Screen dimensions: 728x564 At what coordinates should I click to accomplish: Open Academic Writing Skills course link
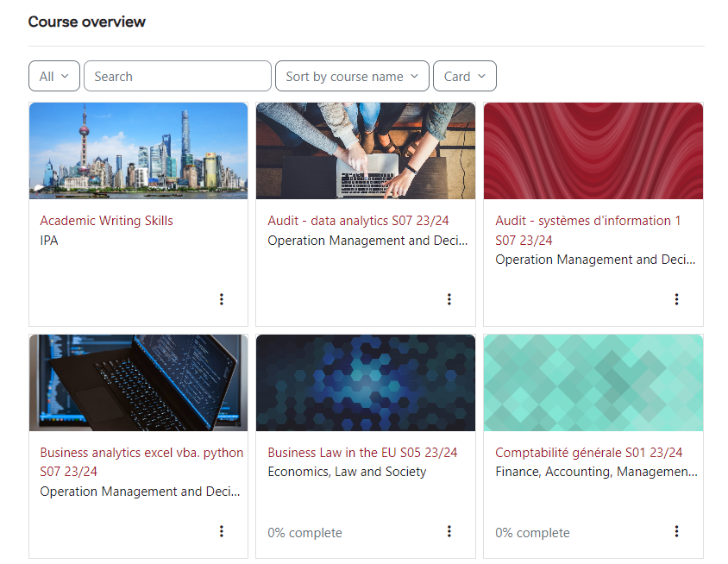pyautogui.click(x=106, y=221)
